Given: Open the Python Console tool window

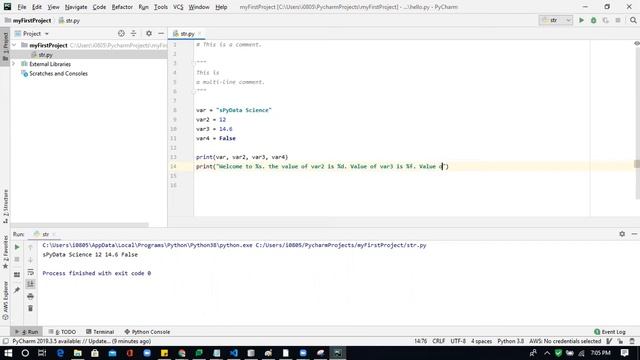Looking at the screenshot, I should coord(147,332).
